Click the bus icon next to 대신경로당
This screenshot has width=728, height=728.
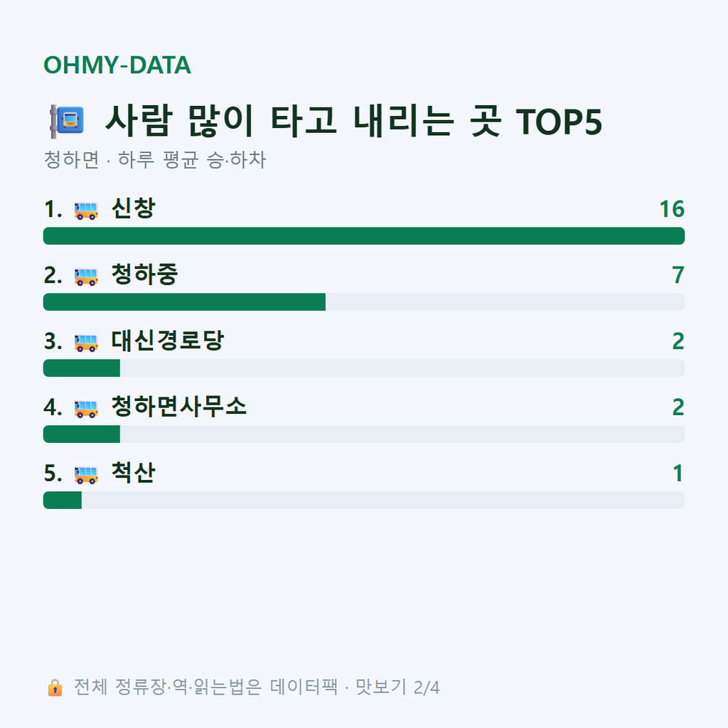86,342
